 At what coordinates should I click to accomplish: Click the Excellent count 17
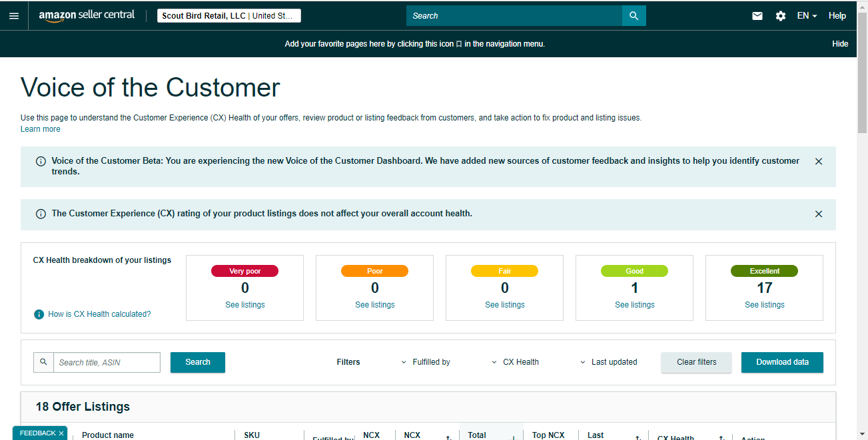pyautogui.click(x=765, y=288)
